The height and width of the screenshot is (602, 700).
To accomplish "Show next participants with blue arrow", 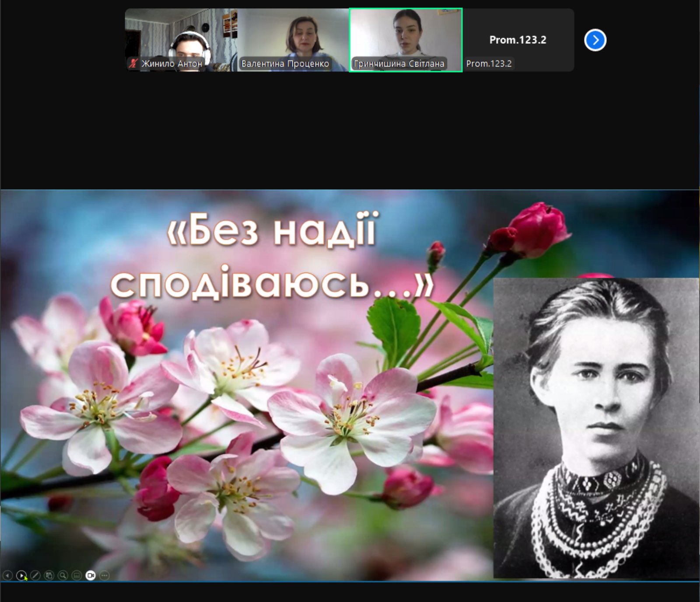I will (x=595, y=40).
